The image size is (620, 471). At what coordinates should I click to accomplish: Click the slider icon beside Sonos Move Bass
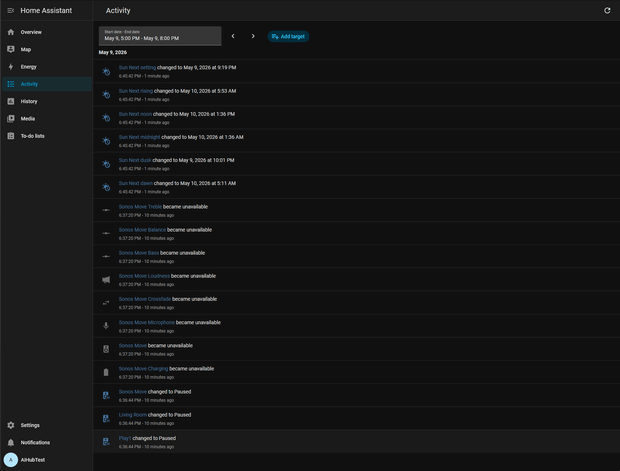(106, 256)
